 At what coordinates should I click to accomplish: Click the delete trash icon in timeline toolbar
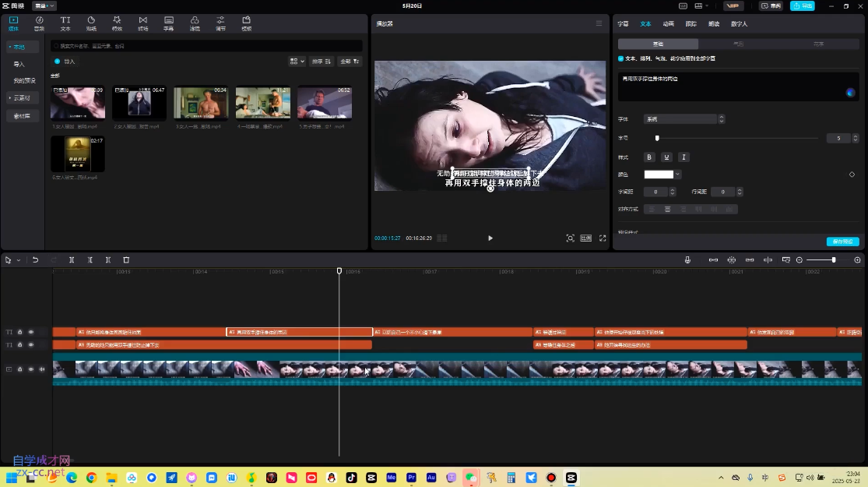click(126, 259)
